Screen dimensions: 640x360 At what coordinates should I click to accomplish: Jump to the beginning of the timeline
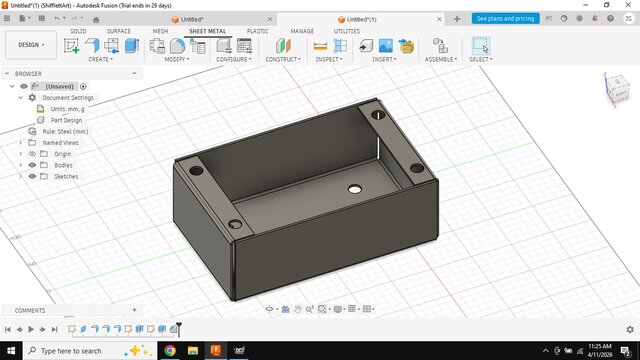click(x=7, y=329)
